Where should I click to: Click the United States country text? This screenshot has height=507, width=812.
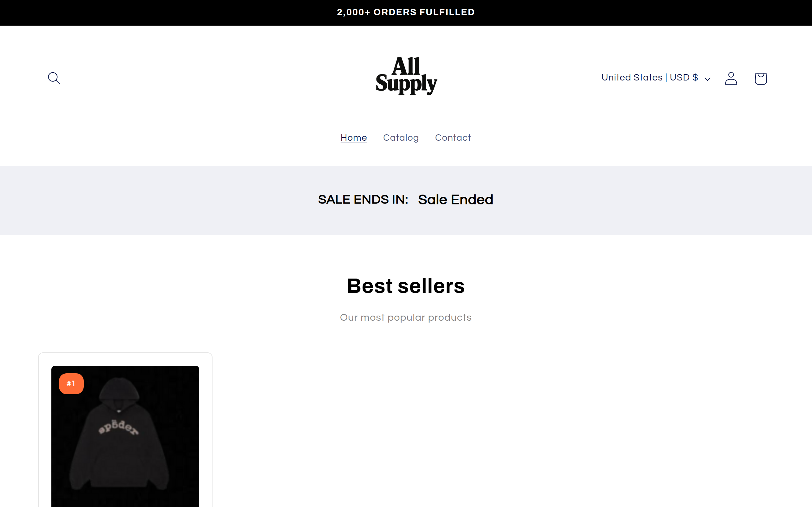632,78
